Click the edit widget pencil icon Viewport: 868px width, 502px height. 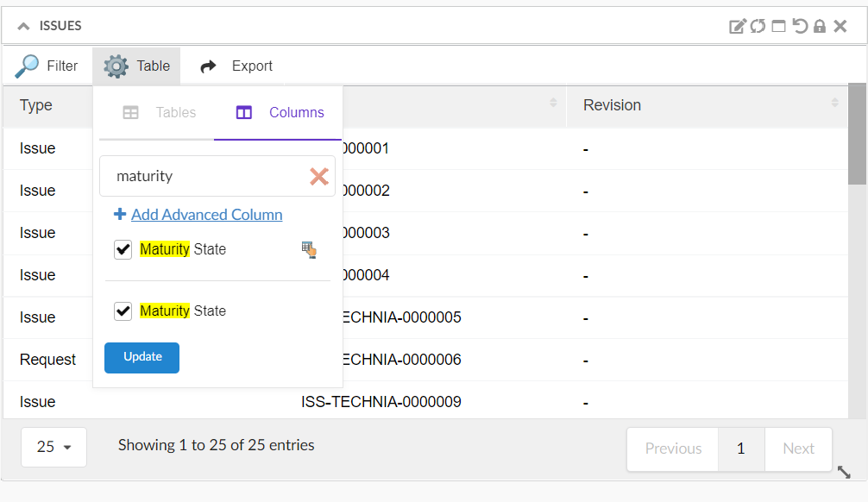pos(737,26)
